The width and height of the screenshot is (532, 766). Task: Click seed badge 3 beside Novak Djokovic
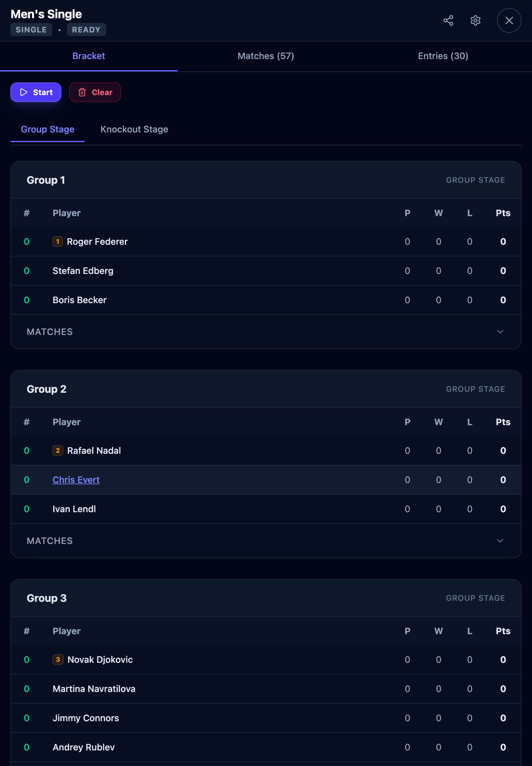[x=58, y=660]
